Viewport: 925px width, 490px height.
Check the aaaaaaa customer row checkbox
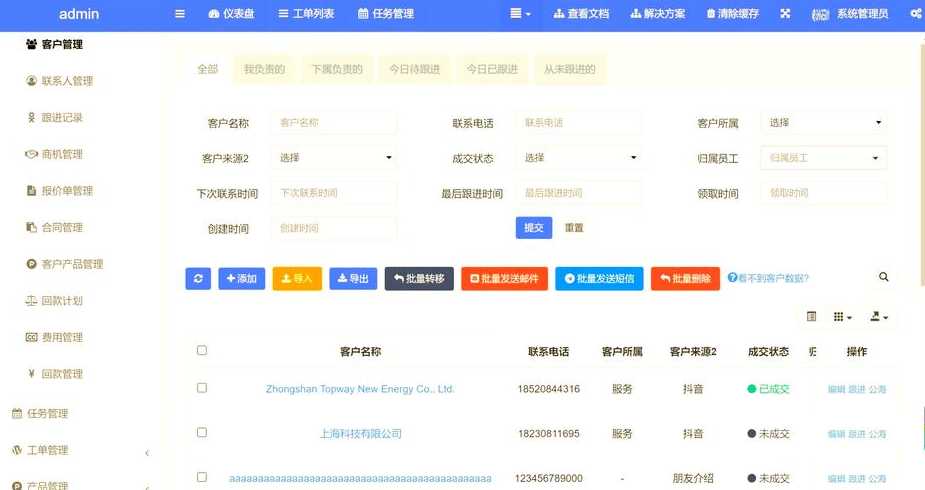coord(202,476)
